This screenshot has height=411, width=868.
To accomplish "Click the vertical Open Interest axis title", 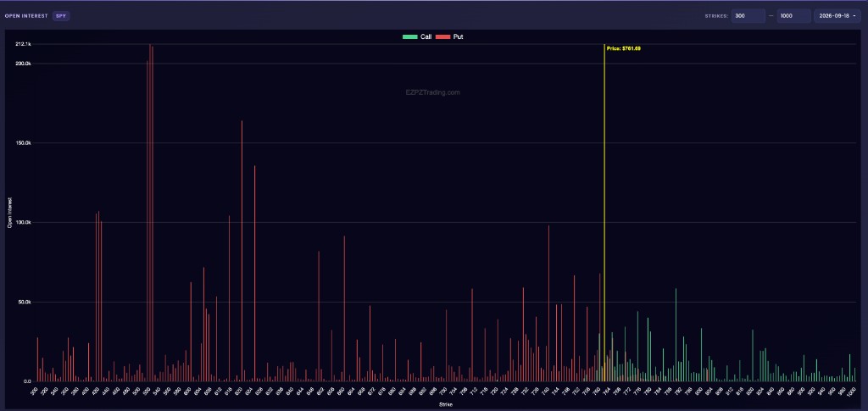I will point(8,214).
